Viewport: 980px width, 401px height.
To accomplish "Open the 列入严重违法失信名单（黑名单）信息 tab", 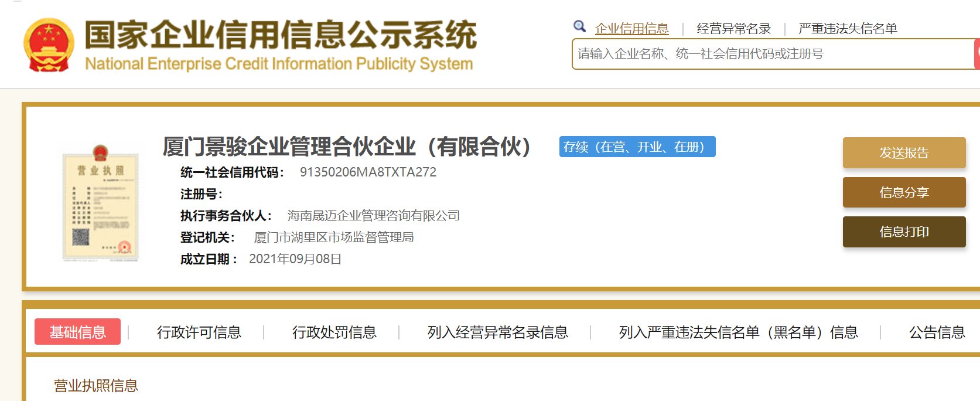I will pos(738,332).
